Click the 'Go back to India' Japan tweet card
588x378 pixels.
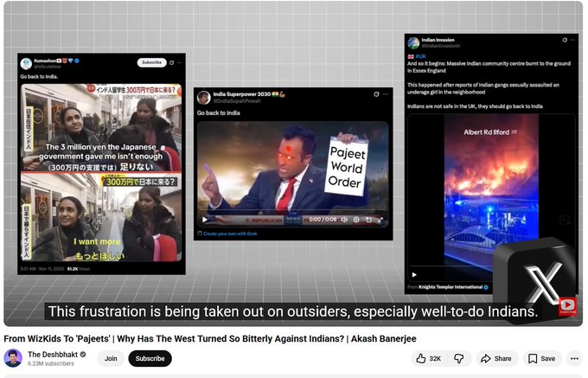pos(102,163)
